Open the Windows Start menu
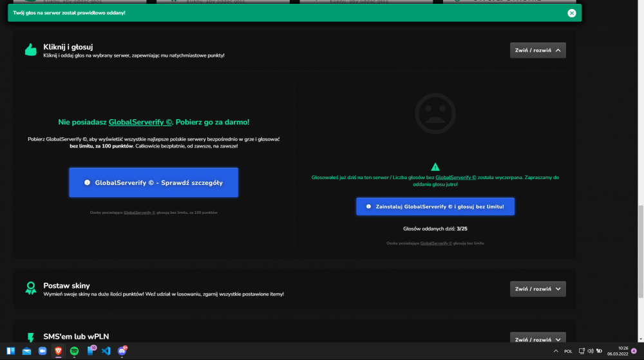The image size is (644, 360). click(x=11, y=351)
